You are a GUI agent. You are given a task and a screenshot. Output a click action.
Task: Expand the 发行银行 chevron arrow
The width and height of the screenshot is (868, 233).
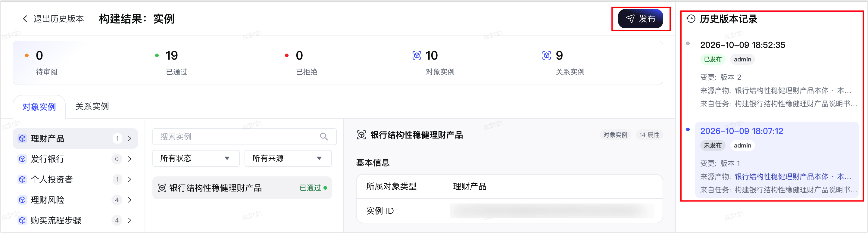(130, 159)
